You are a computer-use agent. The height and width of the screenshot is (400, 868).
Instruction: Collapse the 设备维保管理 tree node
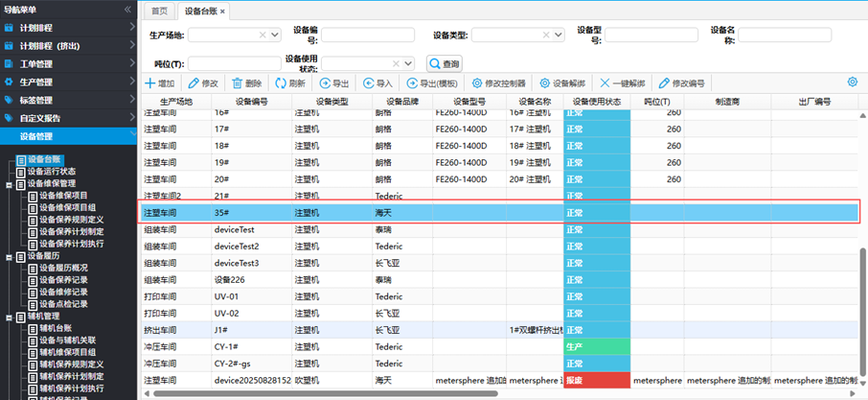[9, 183]
